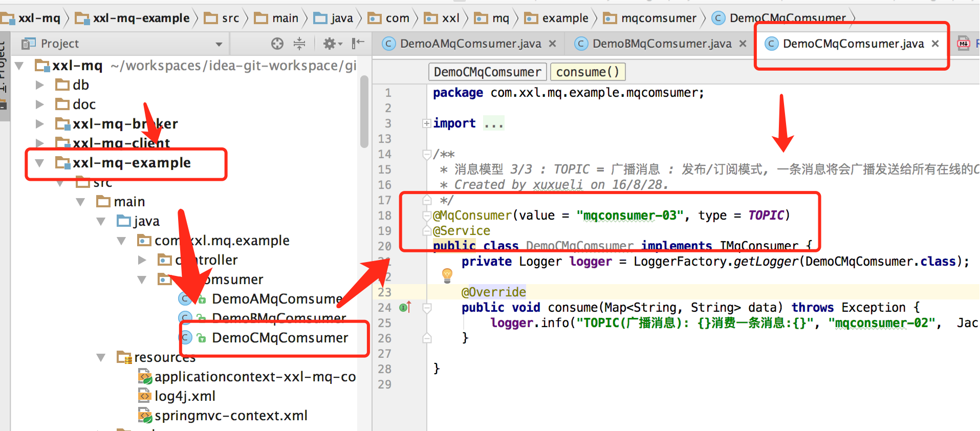Close the DemoBMqComsumer.java tab

coord(743,44)
